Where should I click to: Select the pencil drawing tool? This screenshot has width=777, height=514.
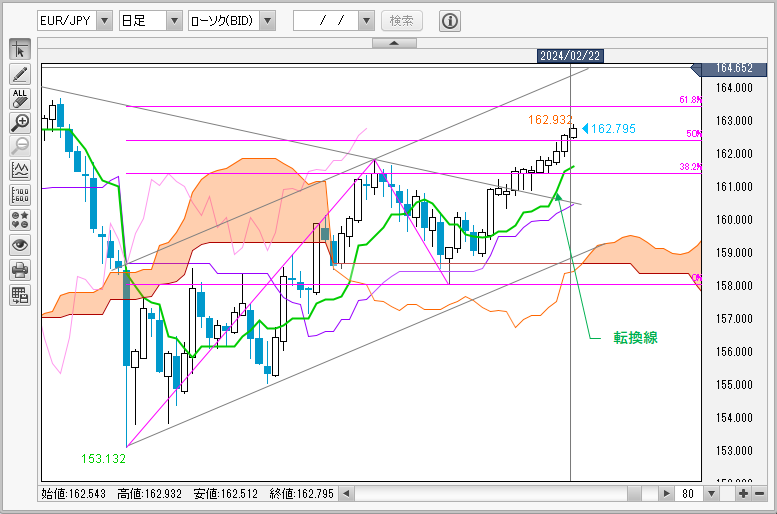20,74
